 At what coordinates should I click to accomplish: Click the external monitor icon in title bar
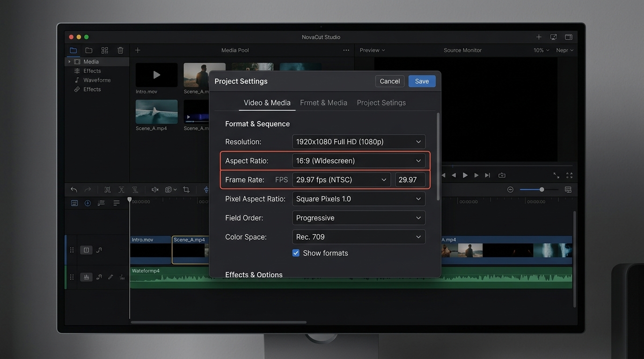[554, 37]
